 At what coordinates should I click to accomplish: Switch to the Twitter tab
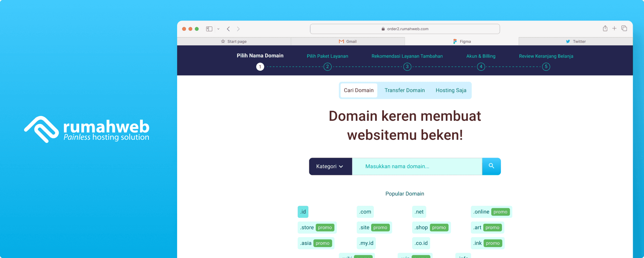(576, 41)
